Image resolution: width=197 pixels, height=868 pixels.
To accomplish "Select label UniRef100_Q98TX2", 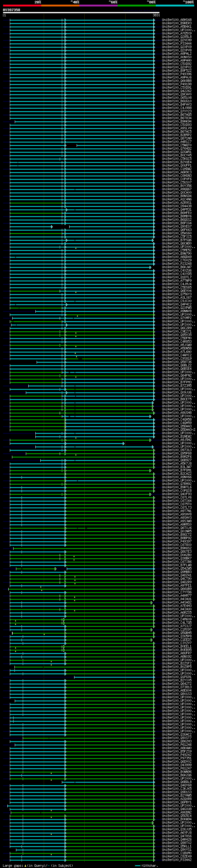I will click(x=177, y=843).
